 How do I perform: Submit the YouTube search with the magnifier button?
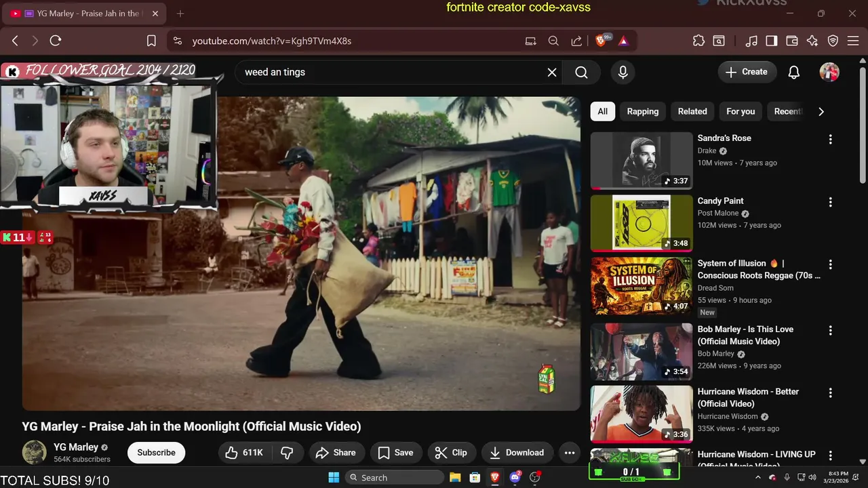tap(581, 72)
